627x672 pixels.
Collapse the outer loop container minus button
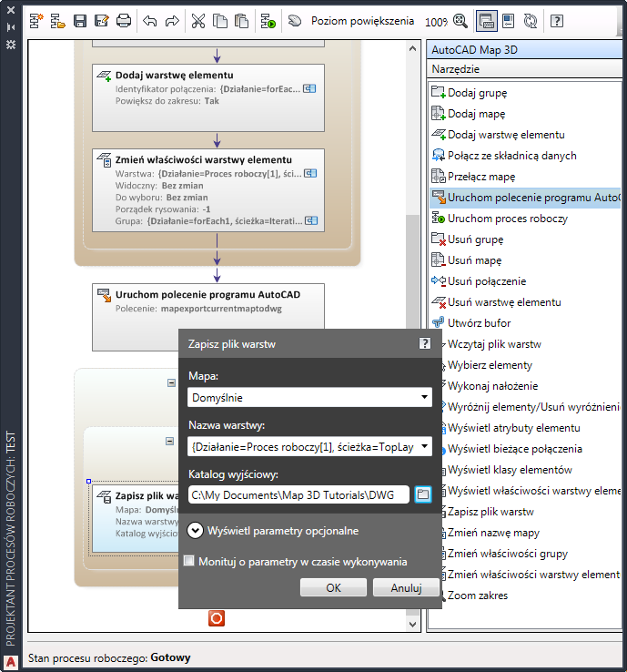(171, 382)
